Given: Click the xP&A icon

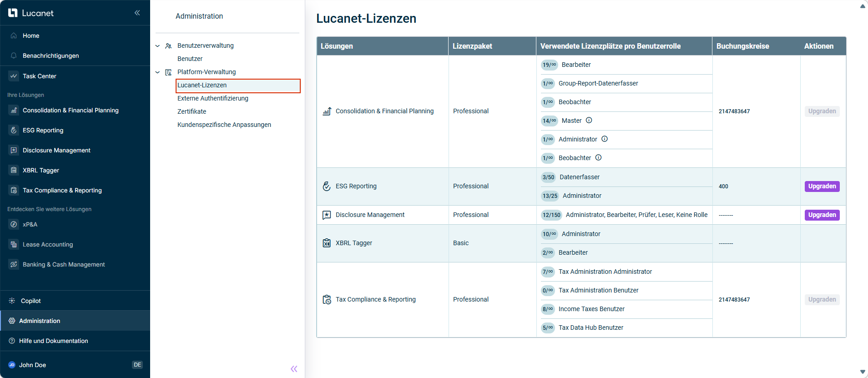Looking at the screenshot, I should tap(14, 224).
